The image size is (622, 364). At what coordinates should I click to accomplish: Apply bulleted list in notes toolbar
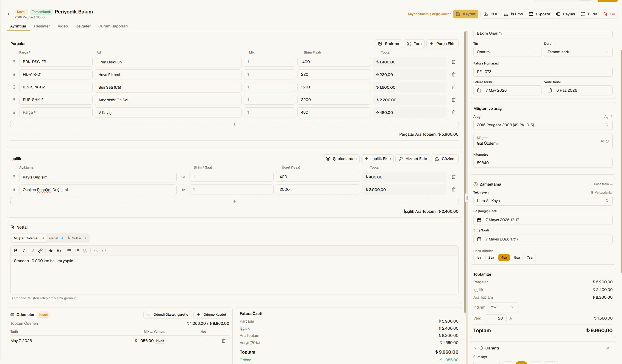click(69, 251)
